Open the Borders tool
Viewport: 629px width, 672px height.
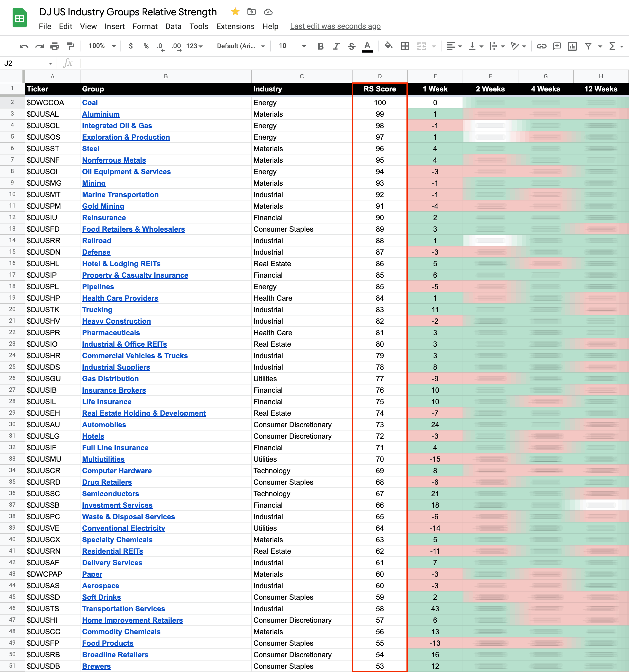(x=405, y=46)
